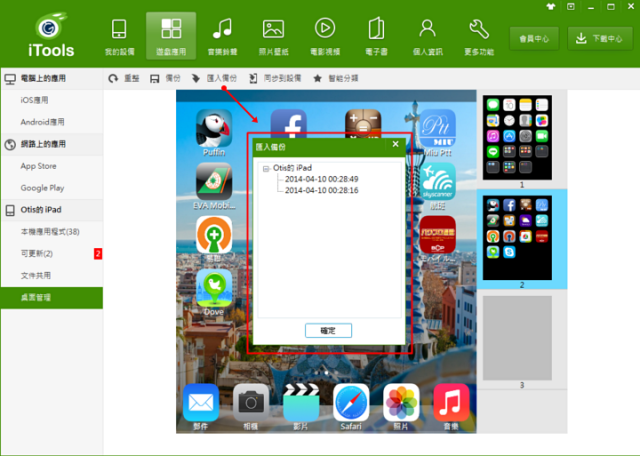Open iOS應用 in the sidebar
640x456 pixels.
pyautogui.click(x=52, y=100)
